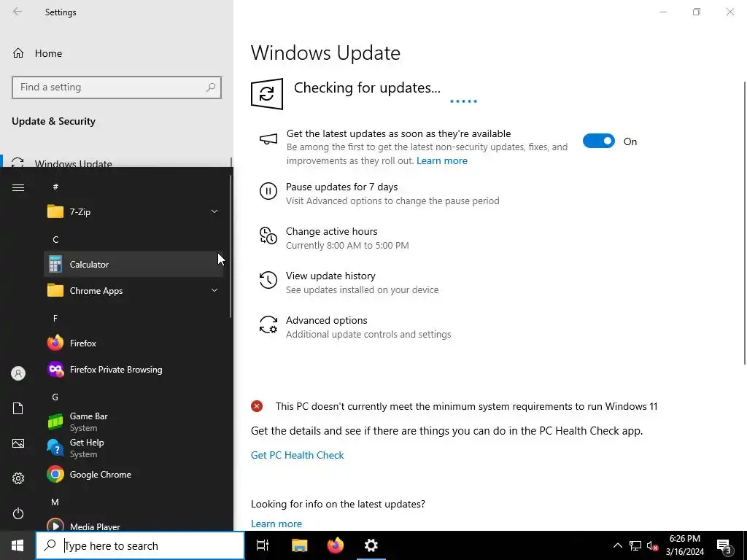Click the 7-Zip folder entry
Image resolution: width=747 pixels, height=560 pixels.
133,211
